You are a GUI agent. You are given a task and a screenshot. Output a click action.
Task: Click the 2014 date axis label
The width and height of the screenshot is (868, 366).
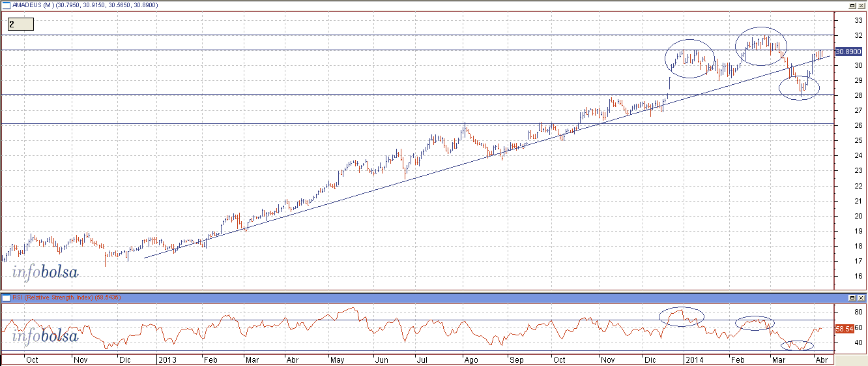[x=694, y=359]
